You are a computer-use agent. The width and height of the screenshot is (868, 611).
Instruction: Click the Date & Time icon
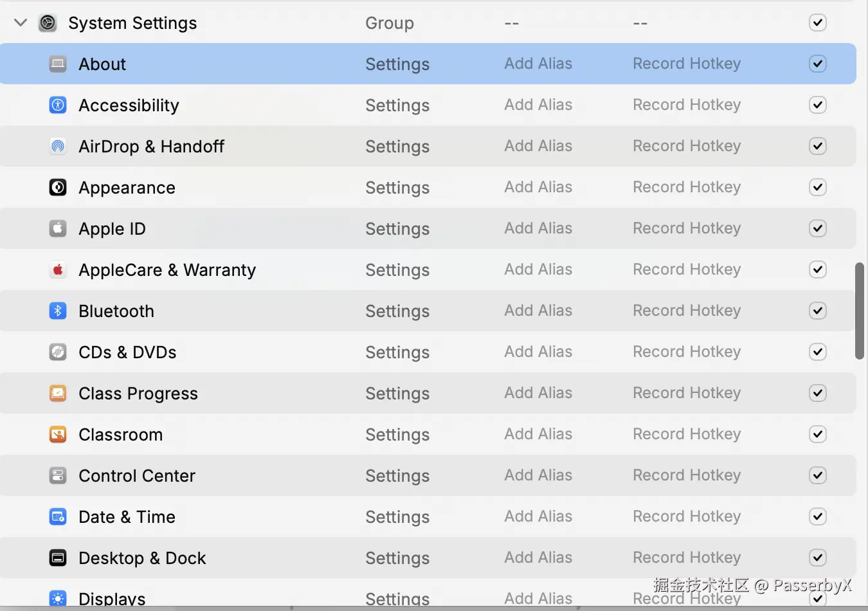click(x=58, y=516)
